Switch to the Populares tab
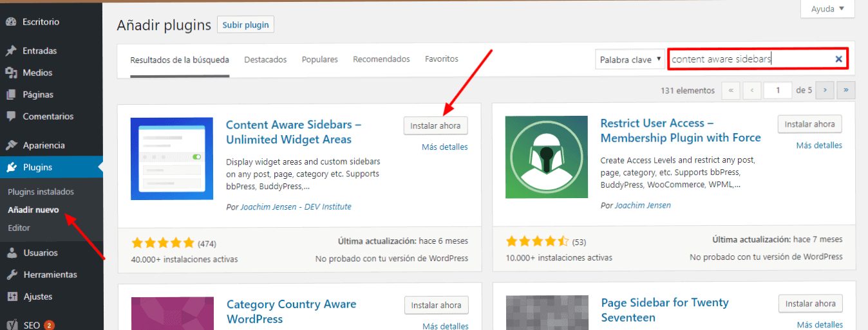This screenshot has height=330, width=868. 320,59
